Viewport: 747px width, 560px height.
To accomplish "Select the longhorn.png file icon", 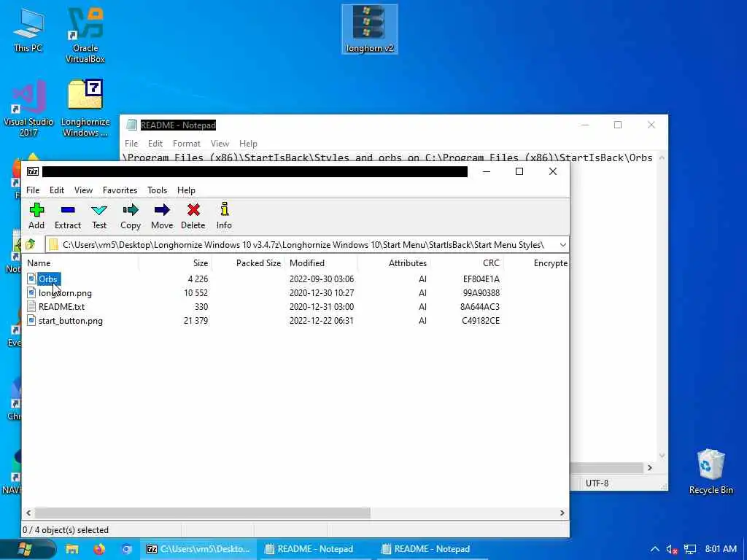I will tap(31, 293).
